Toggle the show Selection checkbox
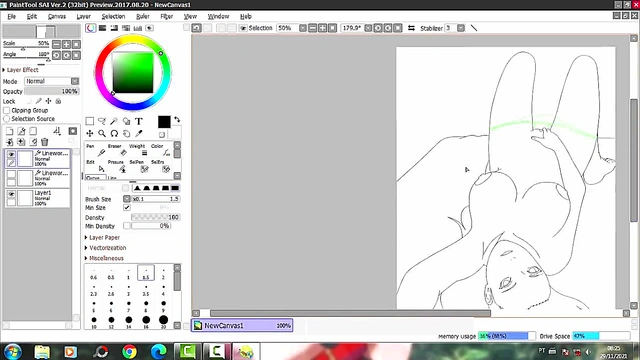 pyautogui.click(x=243, y=28)
